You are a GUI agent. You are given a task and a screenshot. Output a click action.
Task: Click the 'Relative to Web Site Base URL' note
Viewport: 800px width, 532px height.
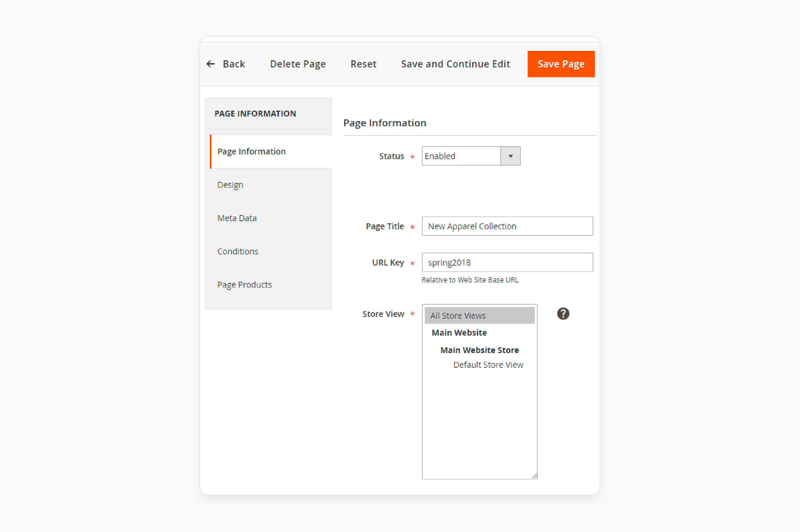click(x=470, y=280)
